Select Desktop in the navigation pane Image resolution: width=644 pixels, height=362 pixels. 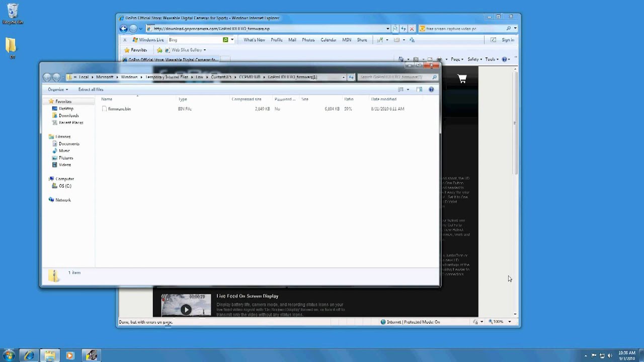66,109
